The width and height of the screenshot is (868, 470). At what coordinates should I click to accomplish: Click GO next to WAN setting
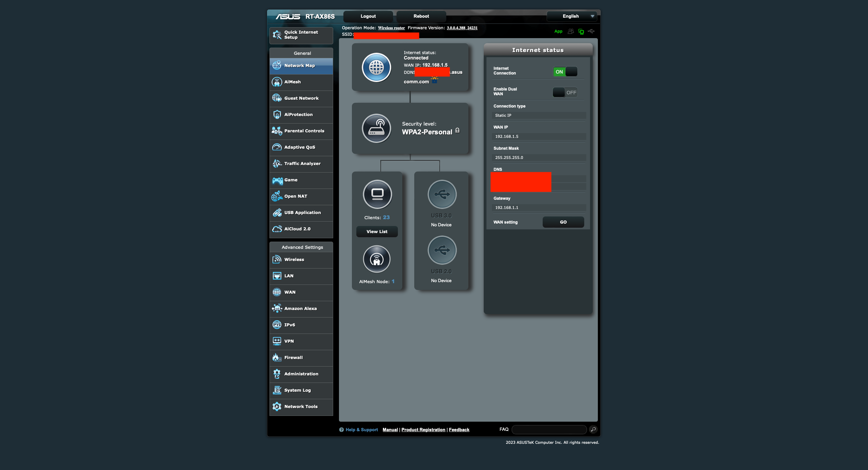click(x=563, y=222)
